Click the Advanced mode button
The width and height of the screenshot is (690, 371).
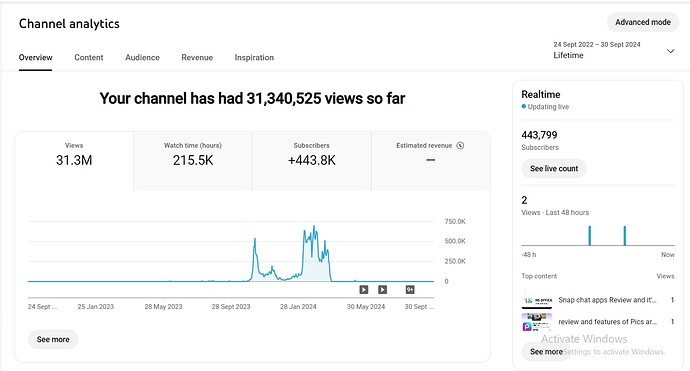642,22
